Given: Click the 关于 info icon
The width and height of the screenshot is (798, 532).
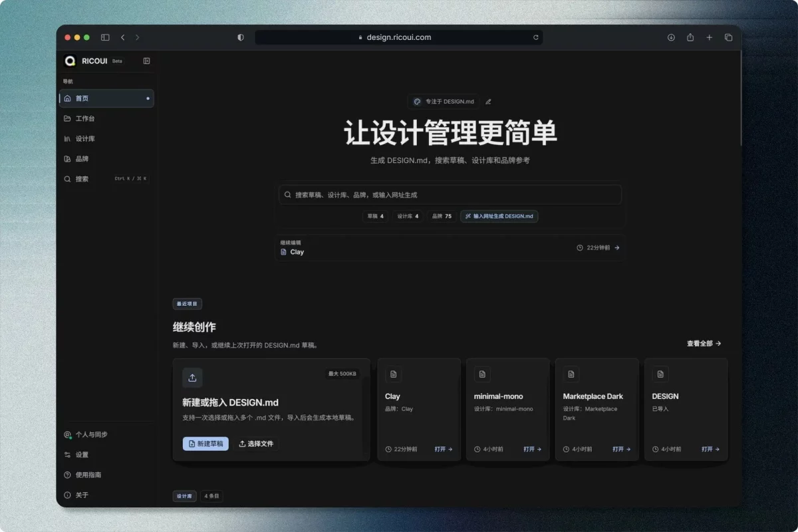Looking at the screenshot, I should point(67,495).
